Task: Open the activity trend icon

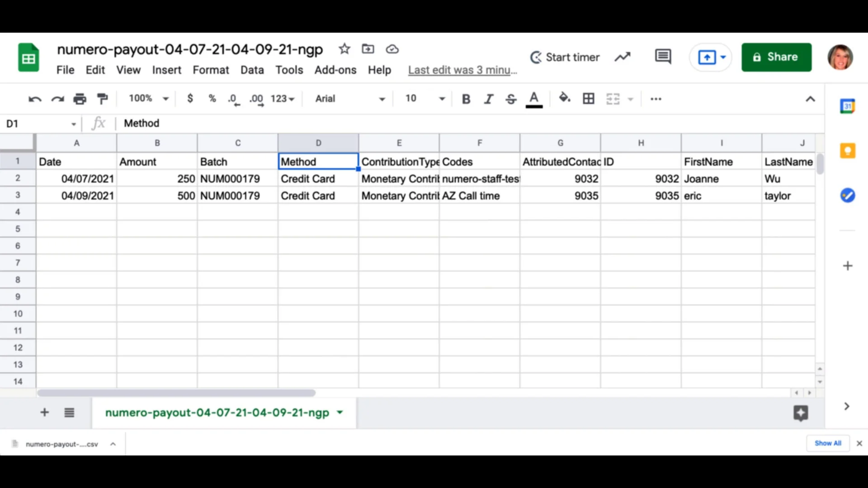Action: tap(623, 57)
